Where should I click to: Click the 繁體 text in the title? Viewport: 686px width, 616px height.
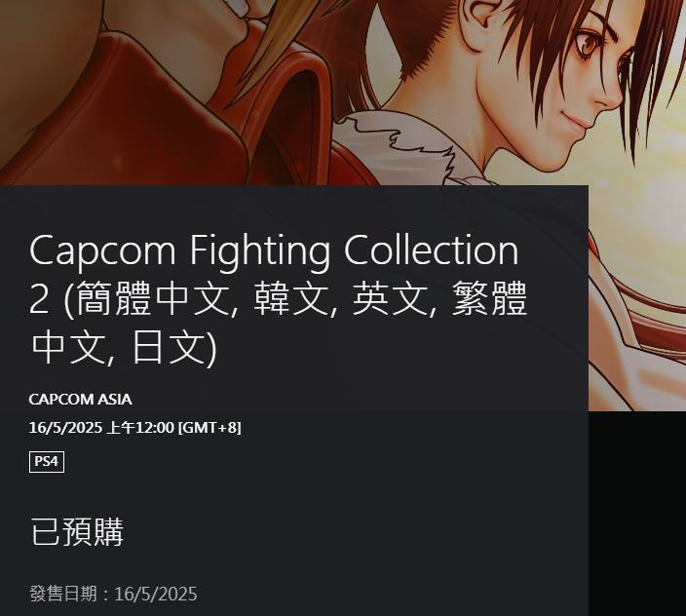tap(489, 299)
